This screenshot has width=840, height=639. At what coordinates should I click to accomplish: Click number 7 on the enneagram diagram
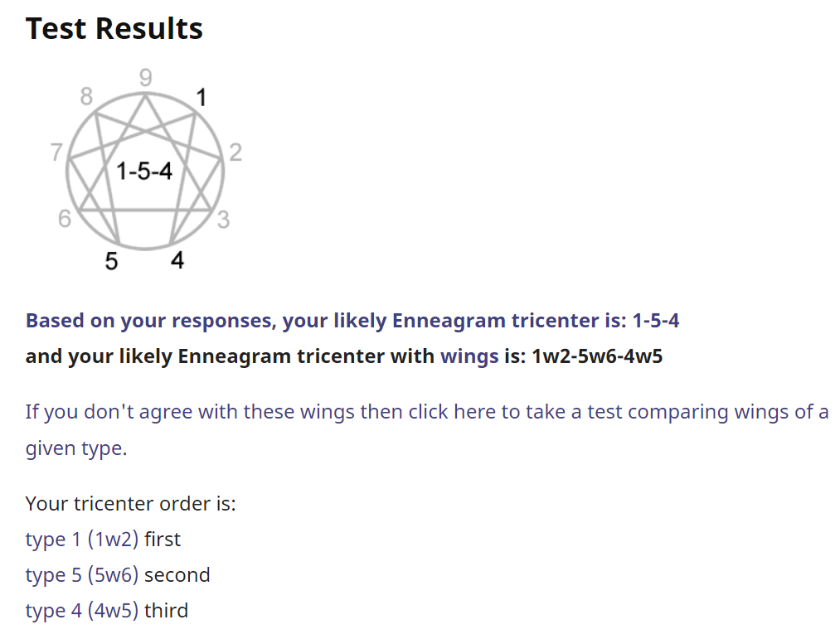(56, 152)
